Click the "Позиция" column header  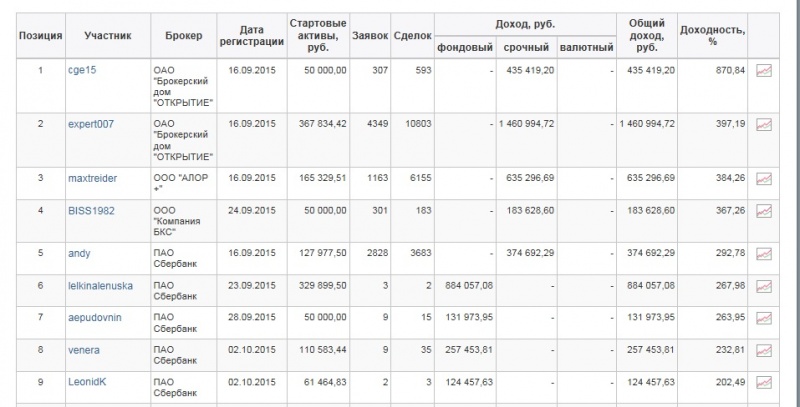click(x=40, y=36)
